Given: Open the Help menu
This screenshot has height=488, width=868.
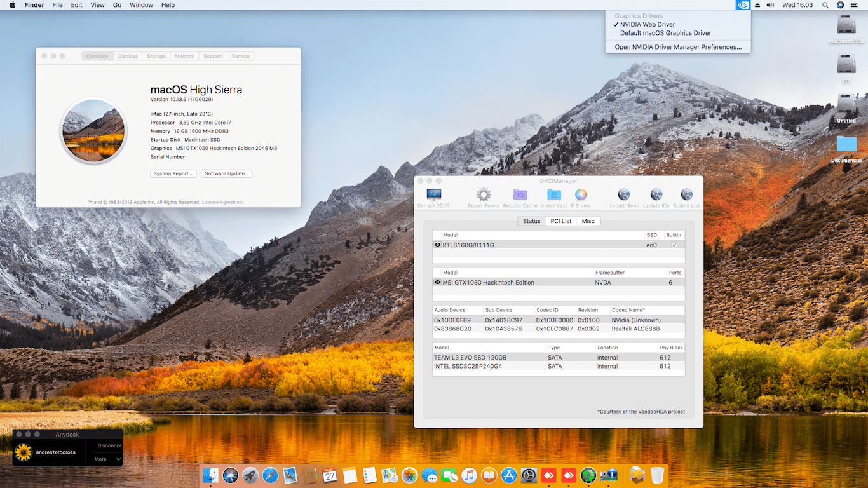Looking at the screenshot, I should pyautogui.click(x=168, y=5).
